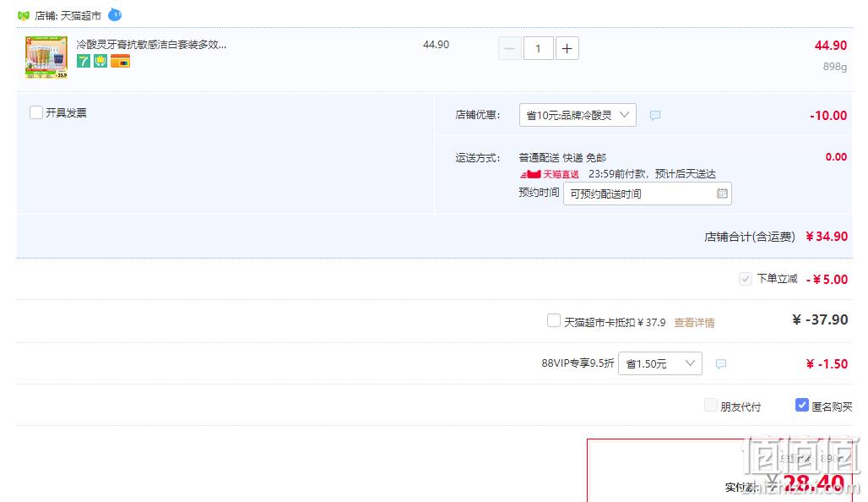Click the red 天猫直送 logo
868x502 pixels.
coord(550,174)
